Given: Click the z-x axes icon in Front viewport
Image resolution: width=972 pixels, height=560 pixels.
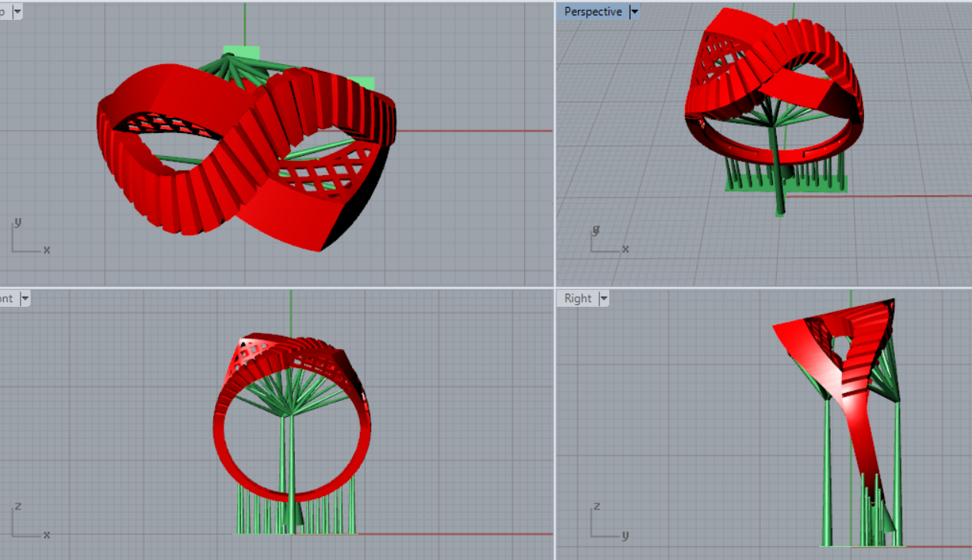Looking at the screenshot, I should (29, 523).
